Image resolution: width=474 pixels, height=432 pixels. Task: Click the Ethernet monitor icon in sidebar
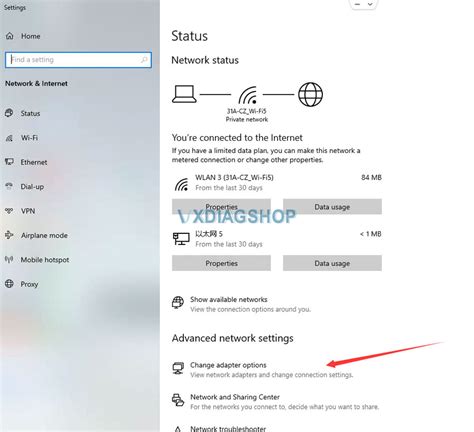click(x=9, y=162)
